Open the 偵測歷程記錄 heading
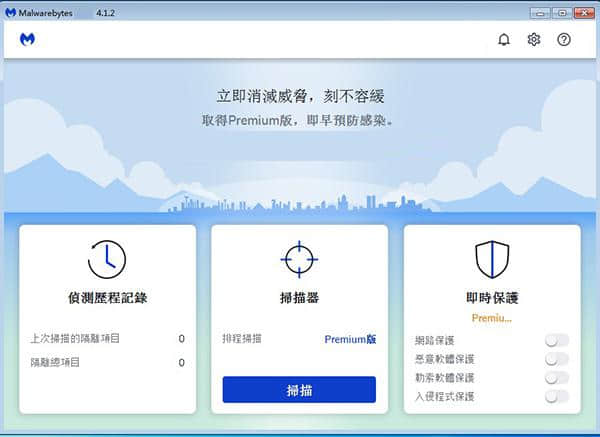Viewport: 600px width, 437px height. pos(108,298)
